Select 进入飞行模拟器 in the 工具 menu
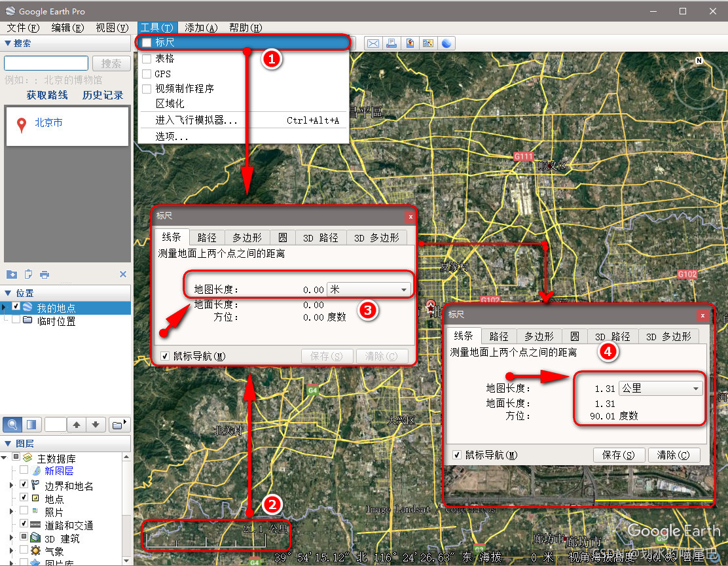The width and height of the screenshot is (728, 566). (244, 120)
